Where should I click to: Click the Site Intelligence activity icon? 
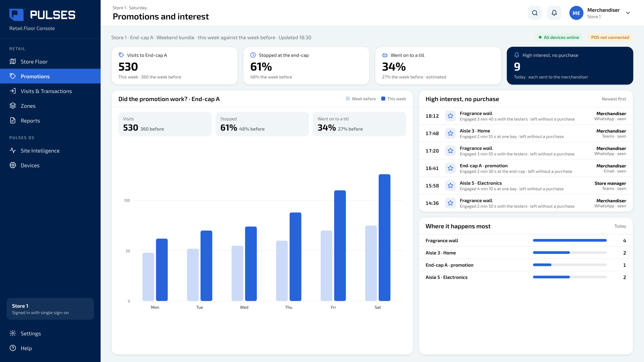click(x=13, y=150)
